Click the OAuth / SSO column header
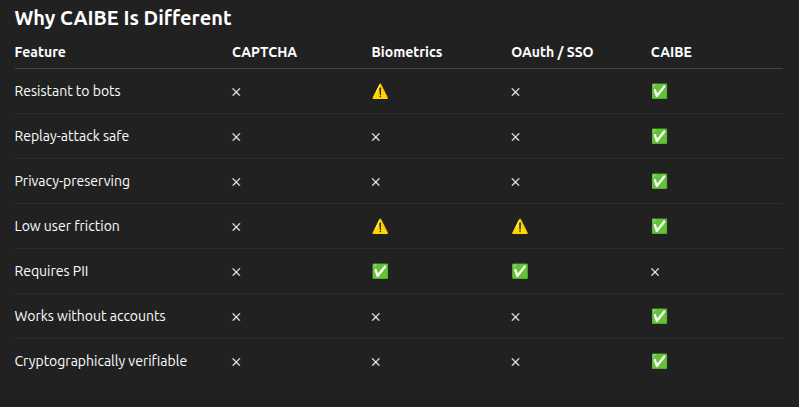The height and width of the screenshot is (407, 799). point(551,52)
